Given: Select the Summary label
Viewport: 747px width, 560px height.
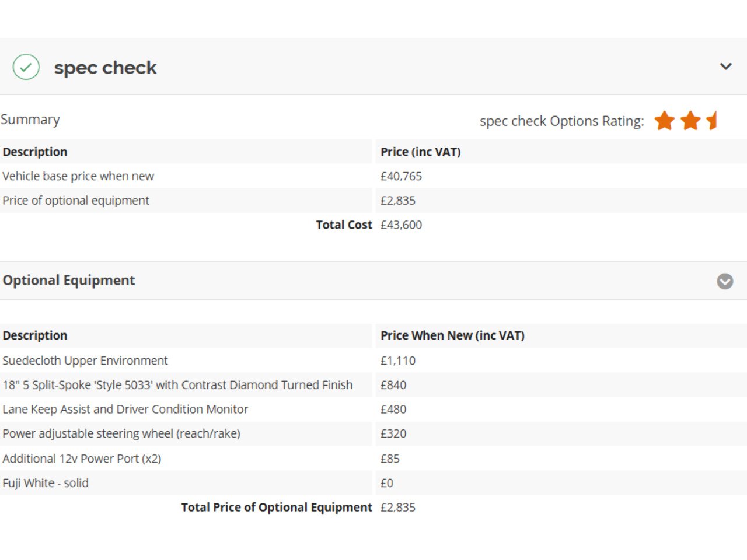Looking at the screenshot, I should 30,120.
